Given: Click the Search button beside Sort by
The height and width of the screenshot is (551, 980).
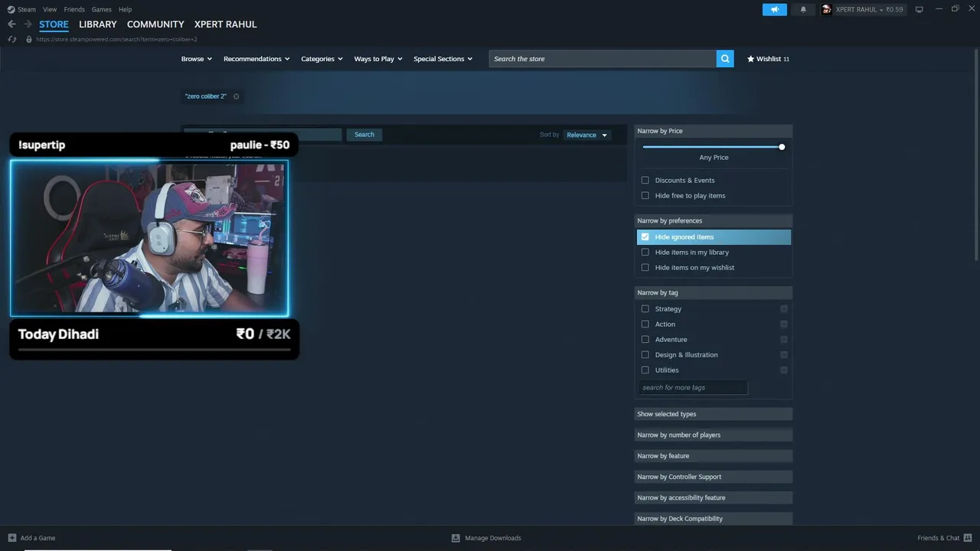Looking at the screenshot, I should [364, 135].
